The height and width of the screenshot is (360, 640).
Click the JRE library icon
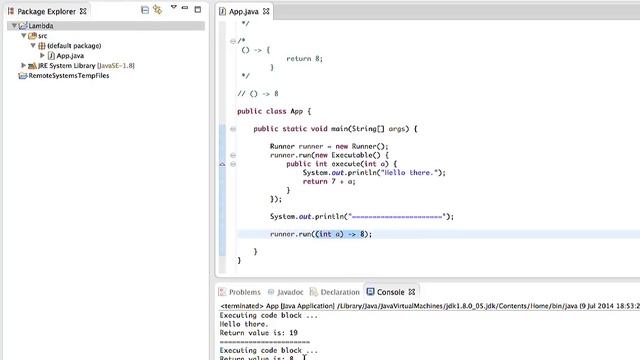[x=32, y=65]
